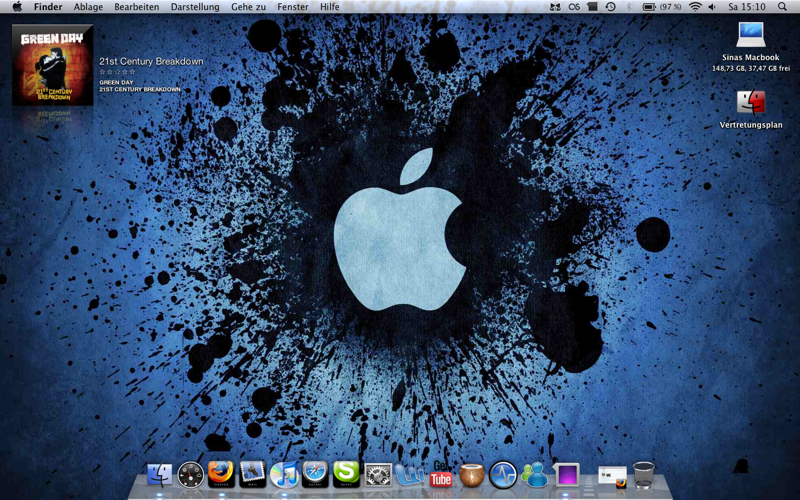The height and width of the screenshot is (500, 800).
Task: Launch Microsoft Word from the Dock
Action: pos(409,475)
